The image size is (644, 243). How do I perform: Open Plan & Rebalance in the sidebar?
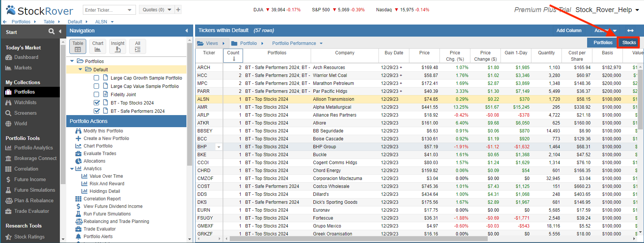(34, 201)
